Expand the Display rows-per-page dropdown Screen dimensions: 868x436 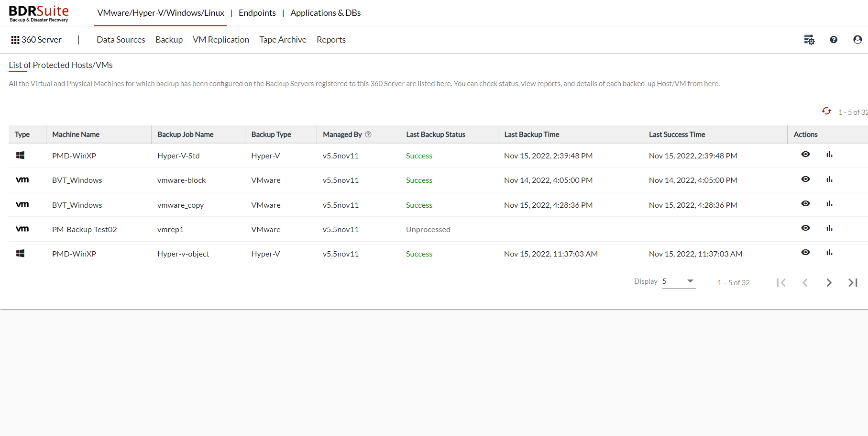(679, 281)
